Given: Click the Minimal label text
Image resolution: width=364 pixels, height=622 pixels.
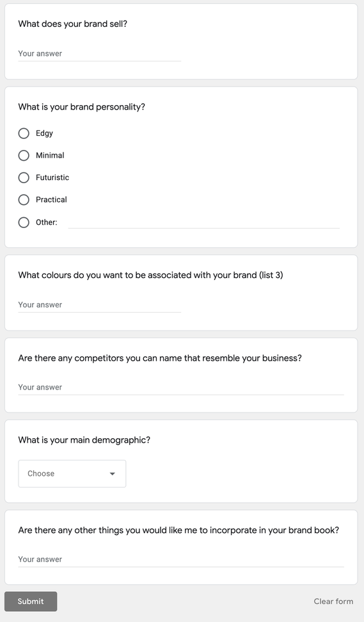Looking at the screenshot, I should click(x=50, y=156).
